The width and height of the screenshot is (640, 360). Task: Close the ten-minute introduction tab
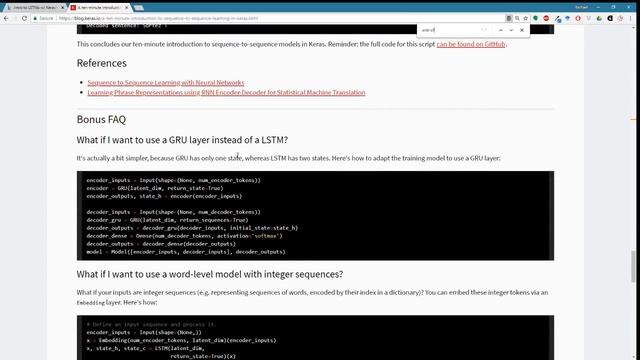click(127, 7)
